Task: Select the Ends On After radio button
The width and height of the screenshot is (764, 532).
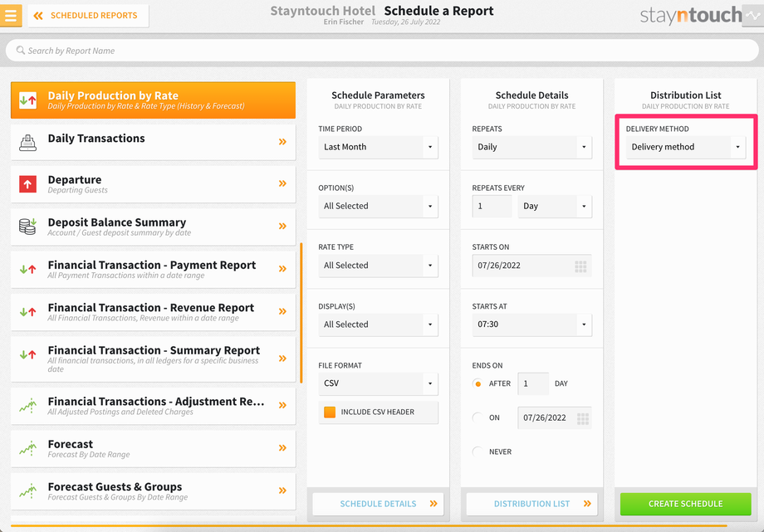Action: tap(478, 384)
